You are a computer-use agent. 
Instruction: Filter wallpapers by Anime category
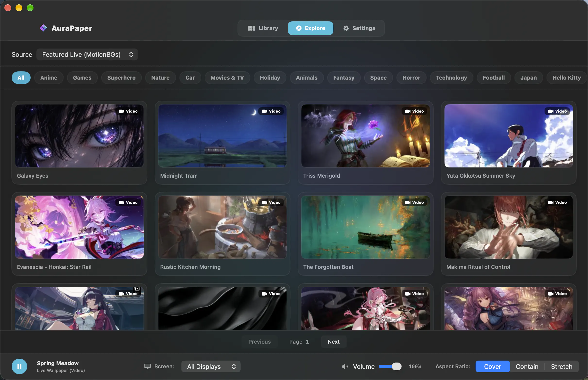pyautogui.click(x=49, y=78)
